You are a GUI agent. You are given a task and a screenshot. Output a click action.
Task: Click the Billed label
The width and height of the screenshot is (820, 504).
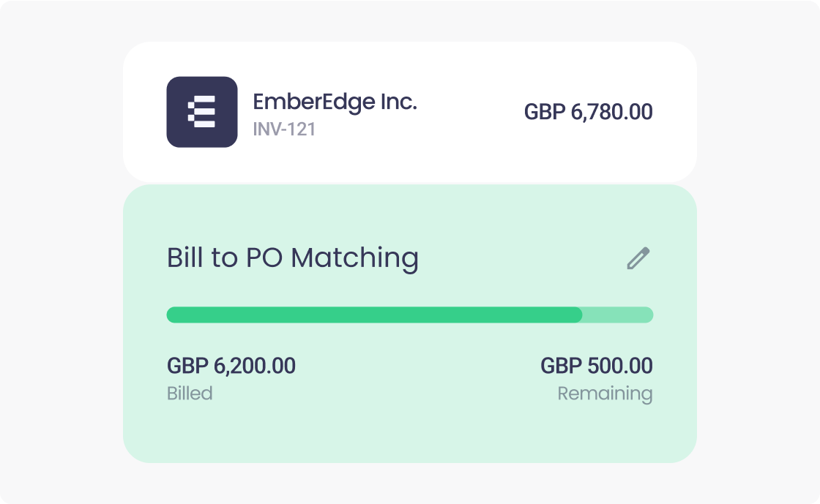(190, 394)
